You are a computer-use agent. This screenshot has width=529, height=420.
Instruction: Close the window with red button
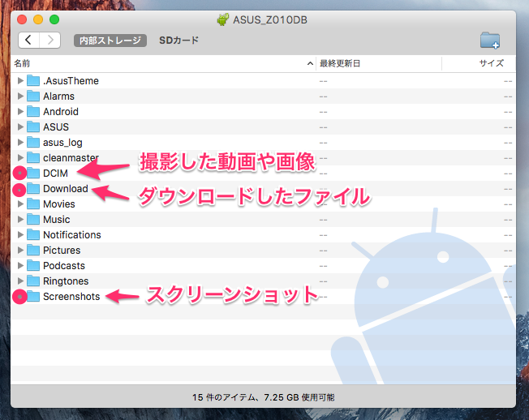22,19
